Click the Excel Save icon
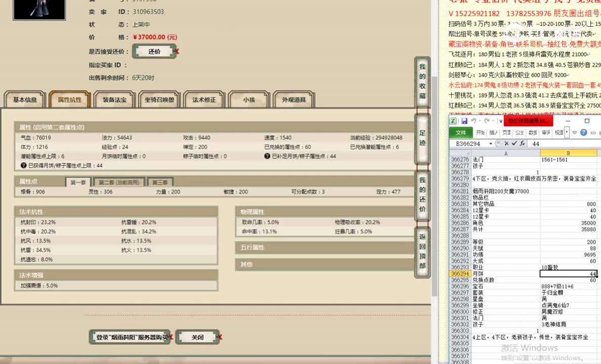 [x=464, y=121]
